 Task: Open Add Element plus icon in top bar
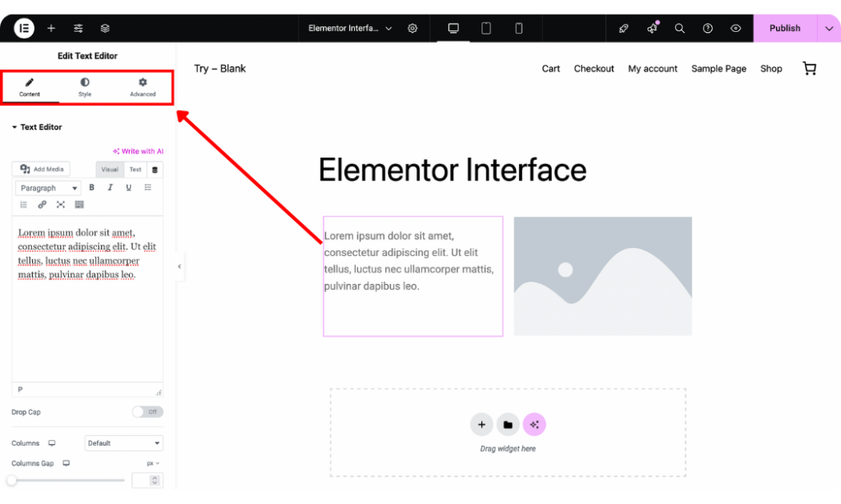point(51,29)
